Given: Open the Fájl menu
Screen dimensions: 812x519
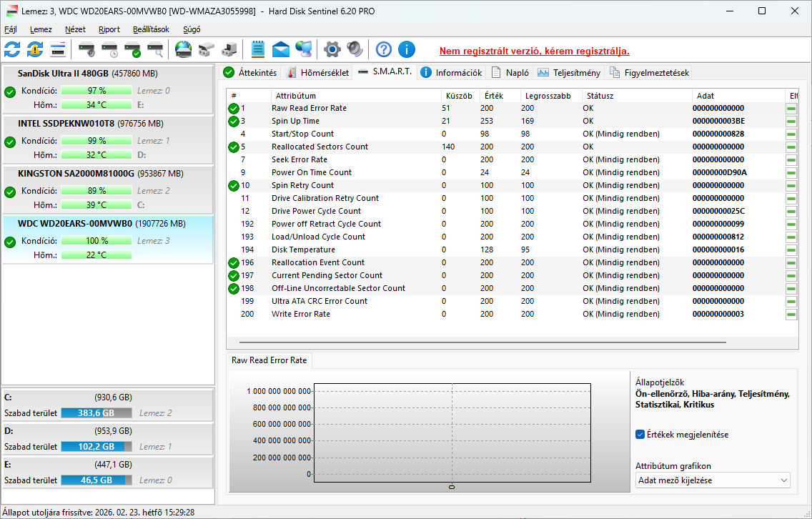Looking at the screenshot, I should tap(10, 29).
